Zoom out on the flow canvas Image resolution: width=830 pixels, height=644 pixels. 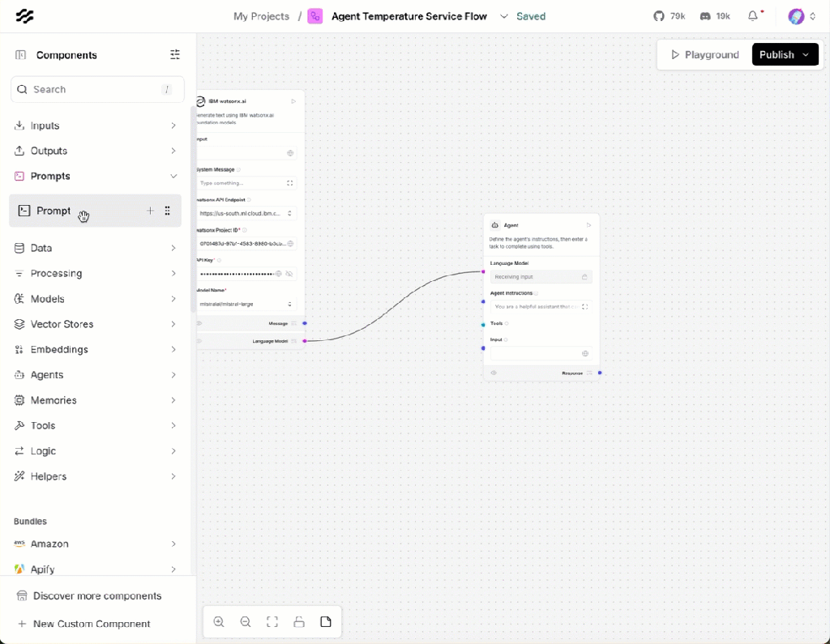pyautogui.click(x=246, y=621)
